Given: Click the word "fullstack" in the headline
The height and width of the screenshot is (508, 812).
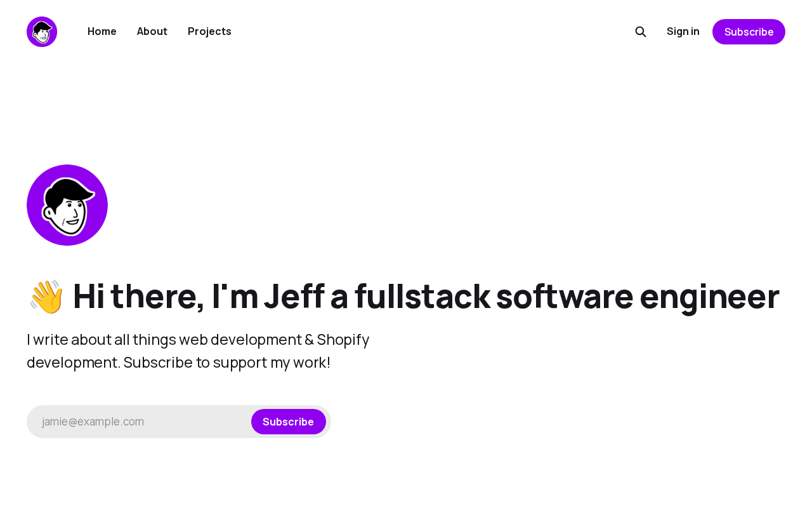Looking at the screenshot, I should point(422,297).
